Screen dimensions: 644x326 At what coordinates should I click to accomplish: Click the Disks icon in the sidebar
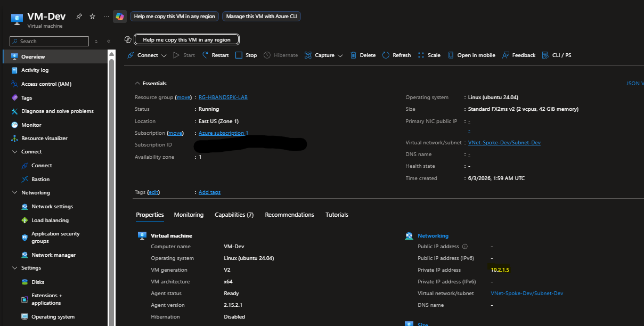point(25,282)
